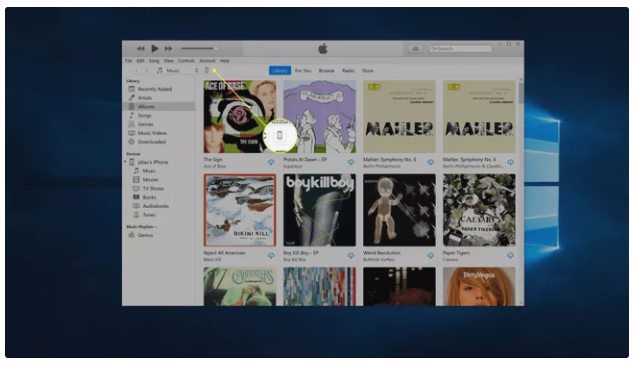This screenshot has width=639, height=367.
Task: Click the iPhone device icon in the toolbar
Action: (x=207, y=70)
